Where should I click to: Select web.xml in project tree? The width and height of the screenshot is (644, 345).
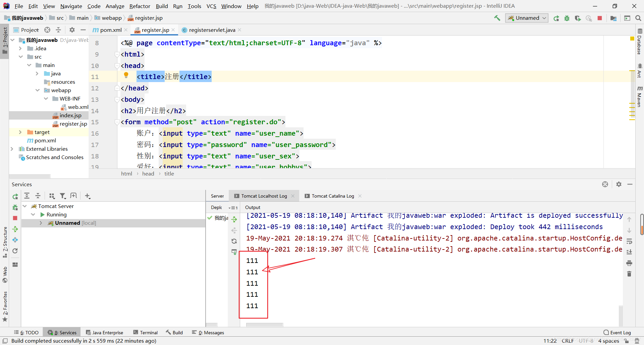74,107
